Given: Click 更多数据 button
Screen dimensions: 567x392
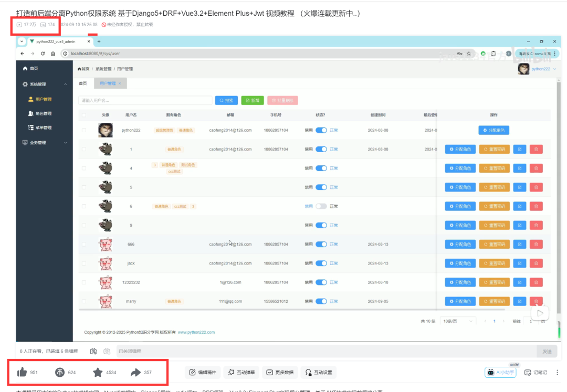Looking at the screenshot, I should pyautogui.click(x=280, y=373).
